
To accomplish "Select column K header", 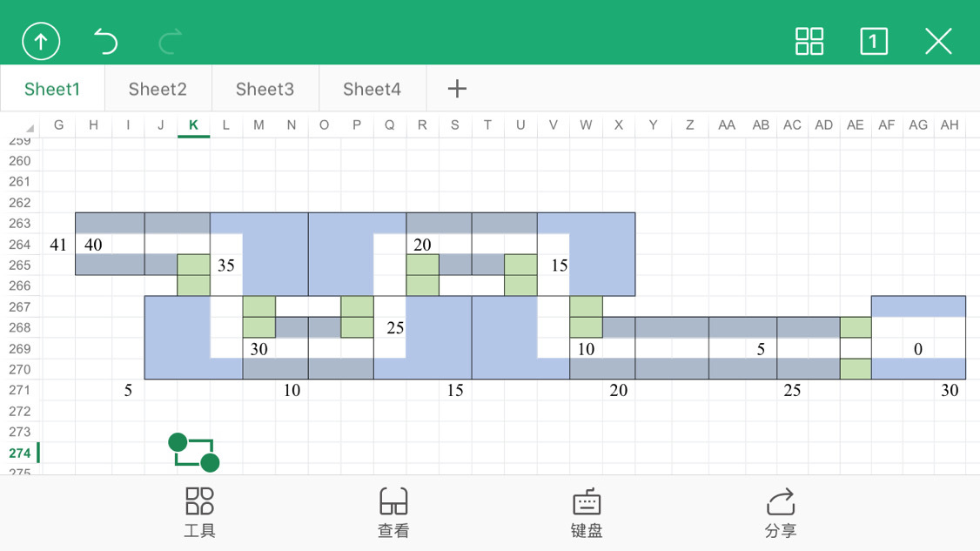I will [x=194, y=125].
